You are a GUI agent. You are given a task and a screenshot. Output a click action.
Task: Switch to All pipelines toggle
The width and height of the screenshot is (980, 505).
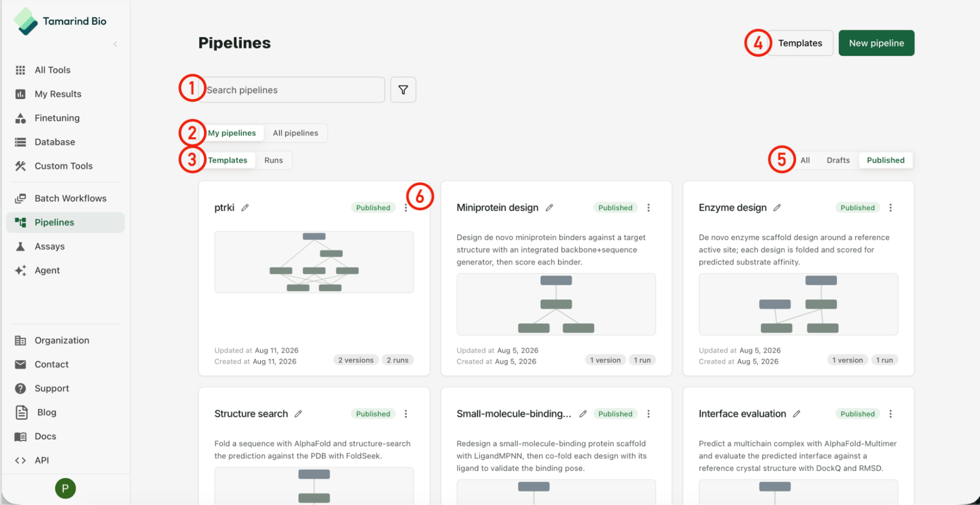(296, 133)
